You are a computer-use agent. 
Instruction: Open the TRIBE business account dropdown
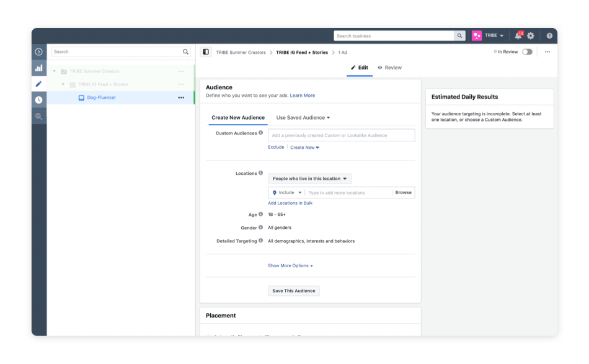click(489, 36)
